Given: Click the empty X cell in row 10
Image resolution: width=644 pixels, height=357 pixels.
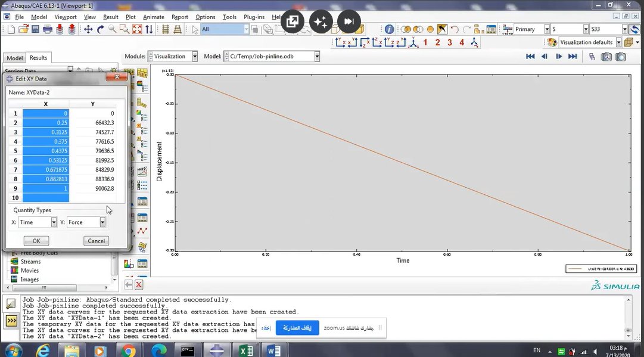Looking at the screenshot, I should point(46,198).
